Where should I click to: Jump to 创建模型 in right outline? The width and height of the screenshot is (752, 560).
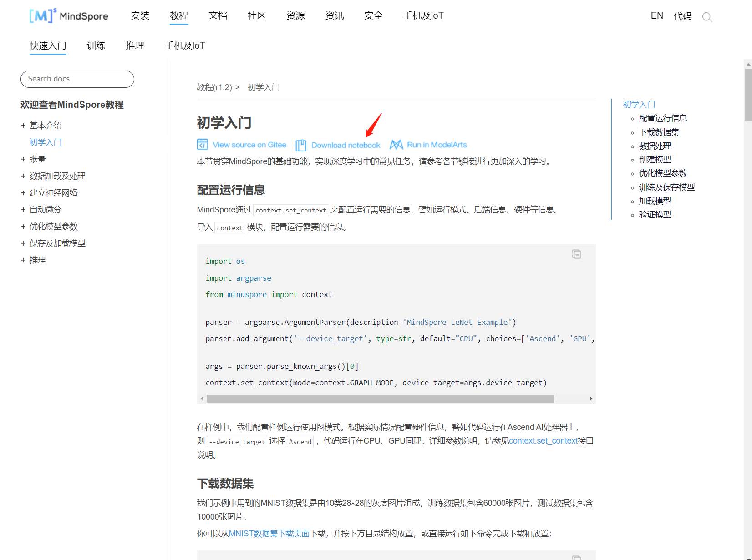(655, 160)
